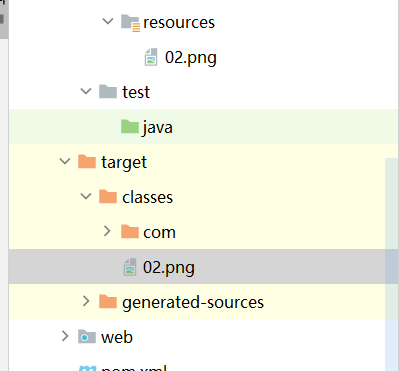Click the project tree vertical scrollbar
This screenshot has width=399, height=371.
pos(392,264)
